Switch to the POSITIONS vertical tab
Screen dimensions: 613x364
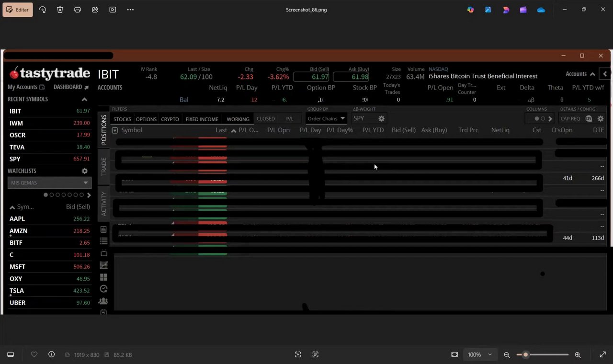[104, 129]
